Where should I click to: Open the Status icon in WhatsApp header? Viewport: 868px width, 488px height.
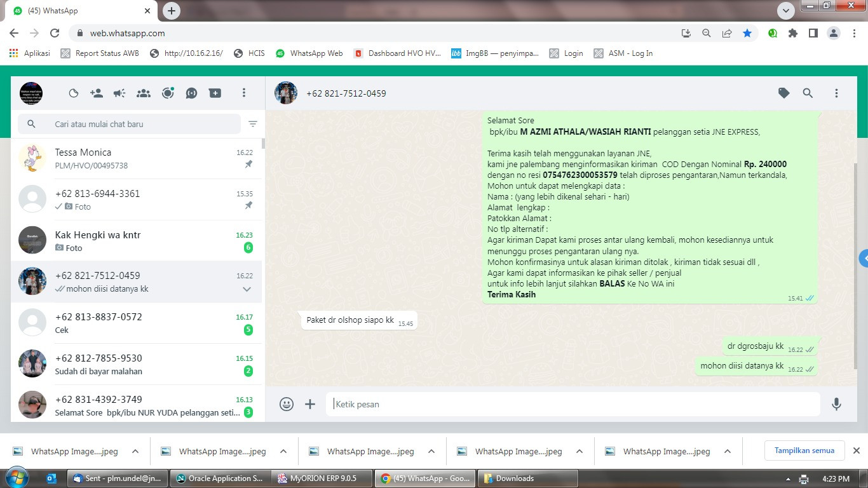point(74,93)
